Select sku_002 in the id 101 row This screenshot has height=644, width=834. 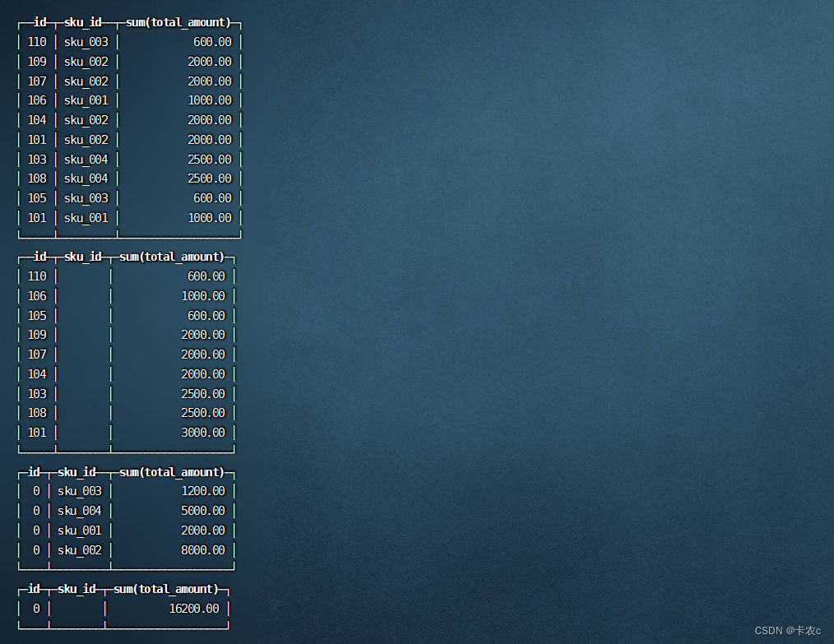pos(86,140)
